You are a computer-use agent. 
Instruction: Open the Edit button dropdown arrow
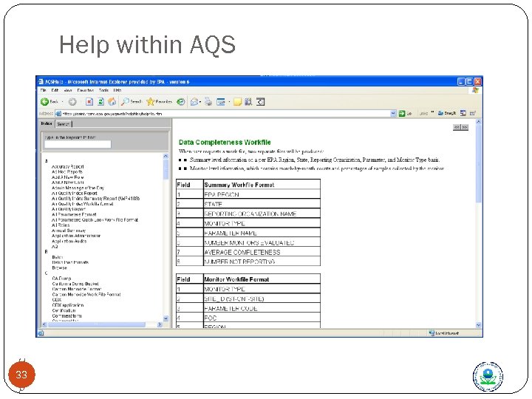click(x=229, y=102)
